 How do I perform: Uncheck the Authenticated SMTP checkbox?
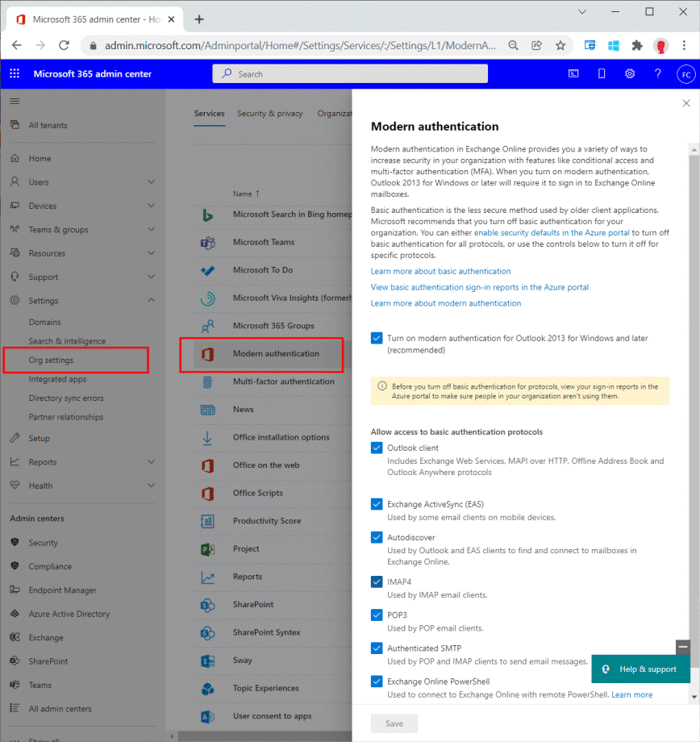pos(377,648)
